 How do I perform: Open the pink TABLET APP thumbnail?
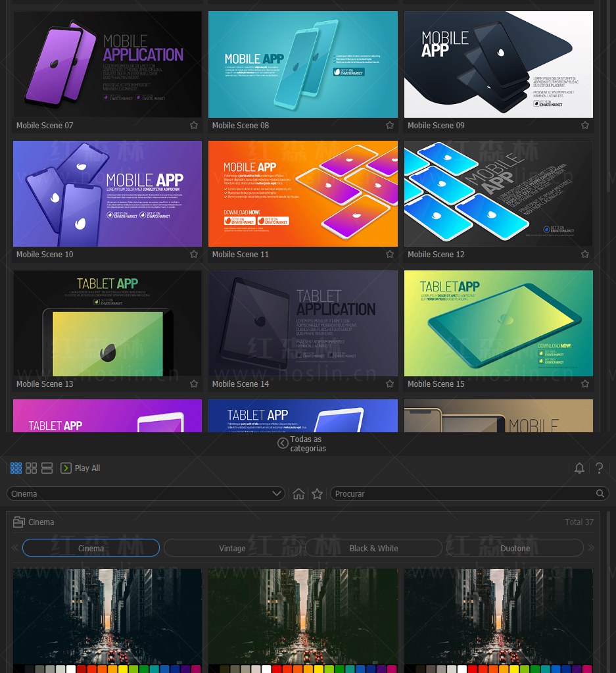tap(107, 416)
